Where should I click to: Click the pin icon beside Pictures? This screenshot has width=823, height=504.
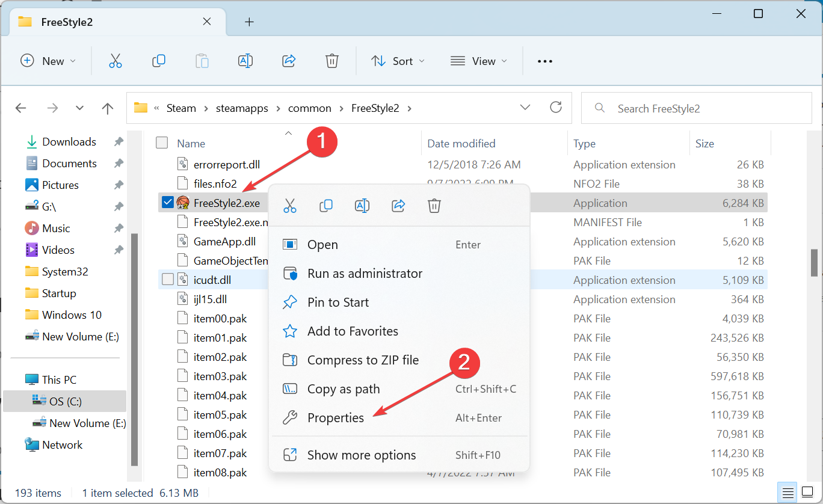tap(119, 185)
